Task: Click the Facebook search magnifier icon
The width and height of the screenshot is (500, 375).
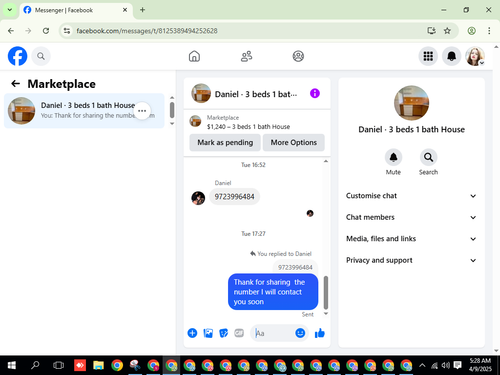Action: (x=41, y=56)
